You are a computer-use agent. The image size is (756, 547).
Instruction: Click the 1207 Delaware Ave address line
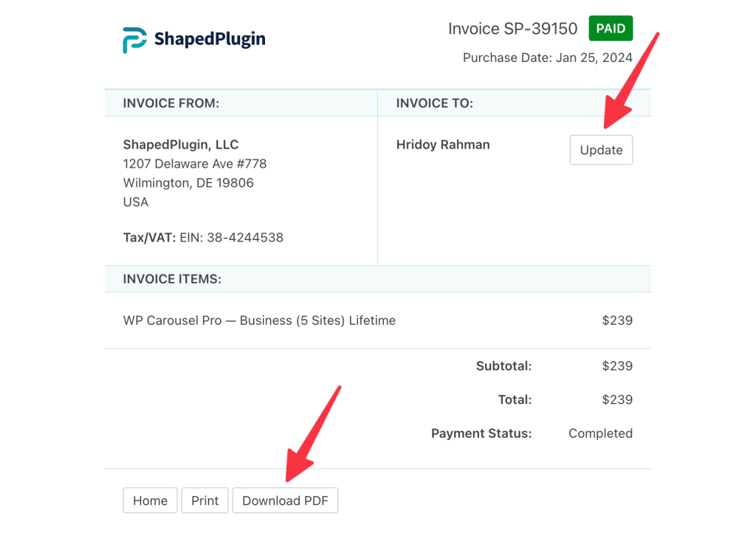click(195, 164)
